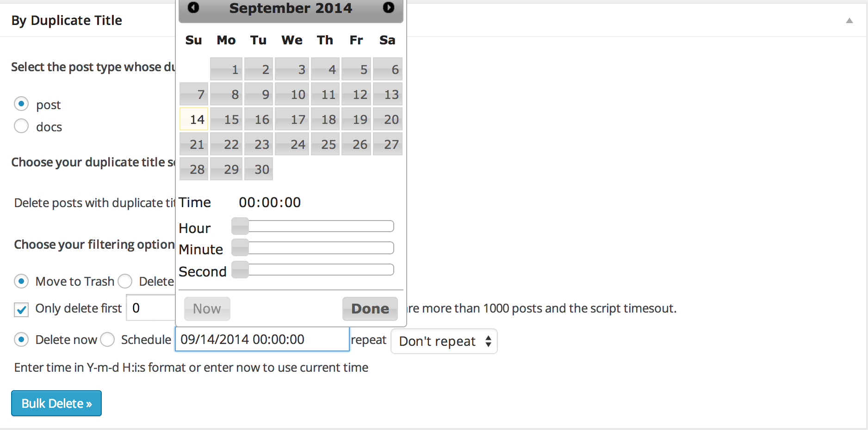
Task: Uncheck the Only delete first checkbox
Action: [x=21, y=310]
